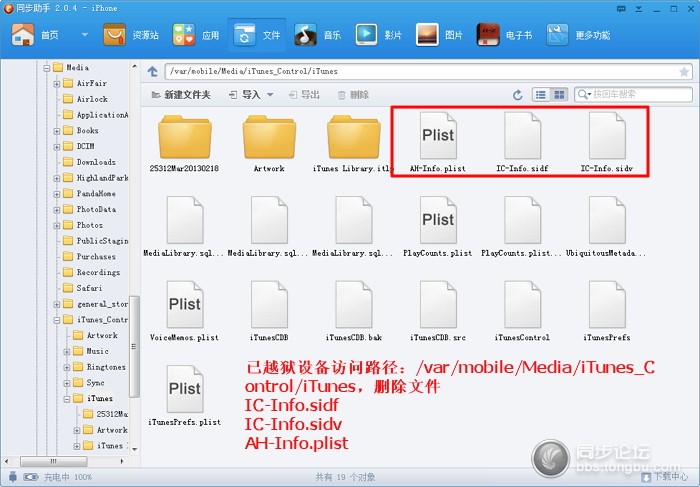Expand the Ringtones tree node
The height and width of the screenshot is (487, 700).
(67, 367)
